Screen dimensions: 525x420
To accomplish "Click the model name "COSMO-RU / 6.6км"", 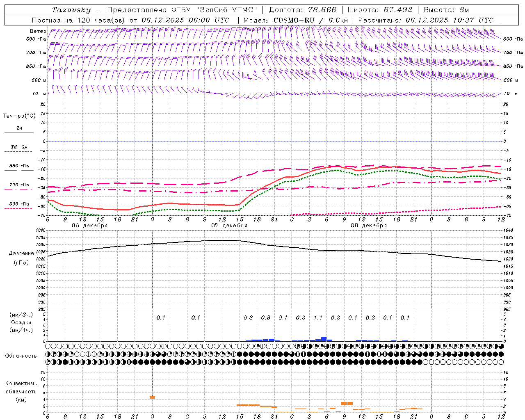I will tap(311, 20).
